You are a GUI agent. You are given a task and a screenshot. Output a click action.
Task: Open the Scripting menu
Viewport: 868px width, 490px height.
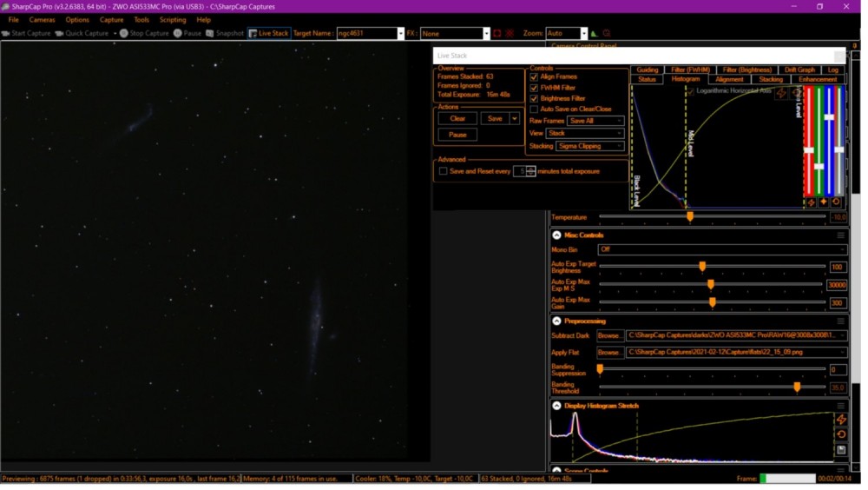(x=174, y=20)
